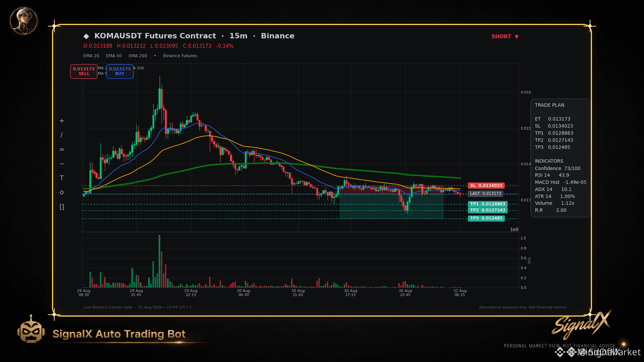Screen dimensions: 644x362
Task: Click the ATR 14 1.00% row
Action: pyautogui.click(x=555, y=196)
